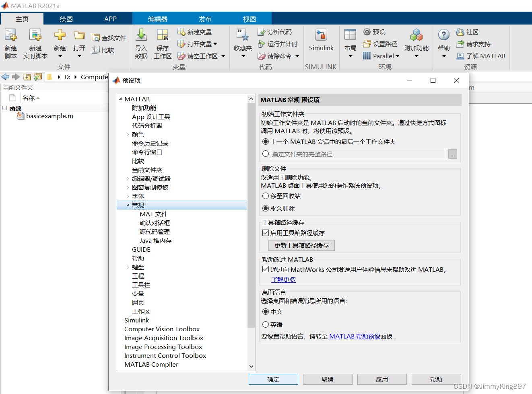This screenshot has width=532, height=394.
Task: Open MATLAB Help (帮助)
Action: click(443, 42)
